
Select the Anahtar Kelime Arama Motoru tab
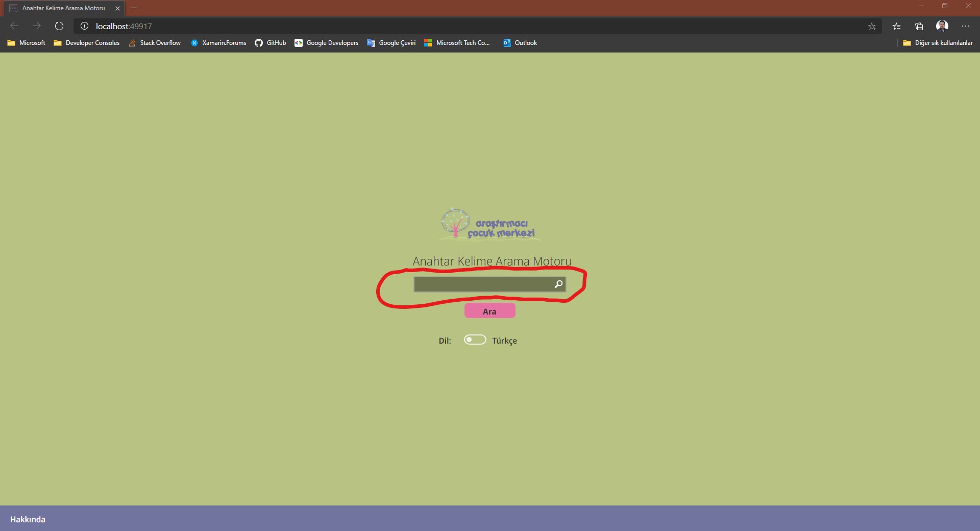[64, 8]
